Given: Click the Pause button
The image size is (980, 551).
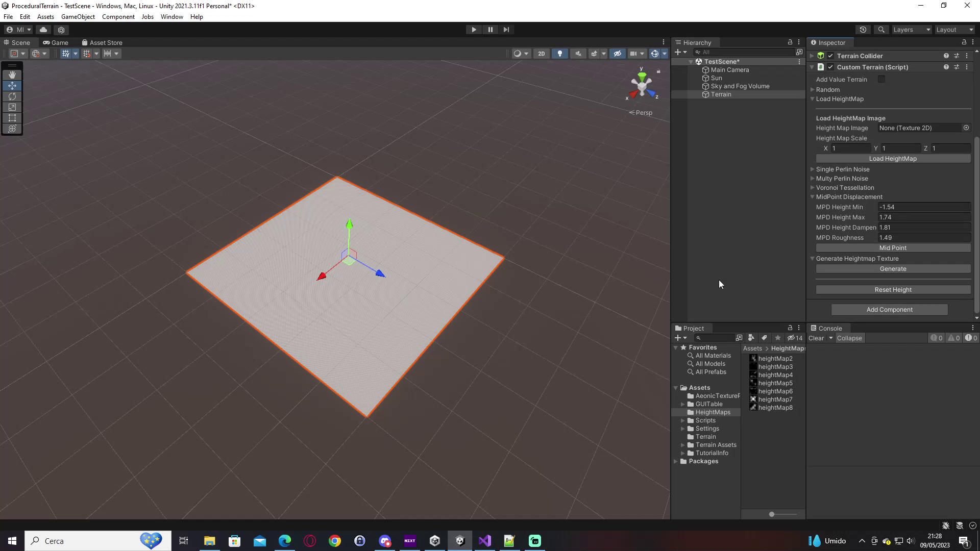Looking at the screenshot, I should (x=490, y=30).
